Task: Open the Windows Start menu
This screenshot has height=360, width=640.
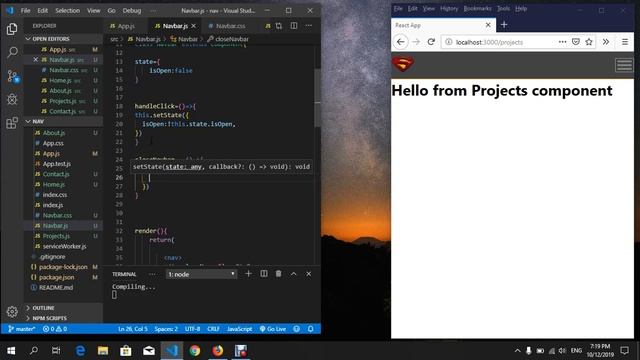Action: (11, 350)
